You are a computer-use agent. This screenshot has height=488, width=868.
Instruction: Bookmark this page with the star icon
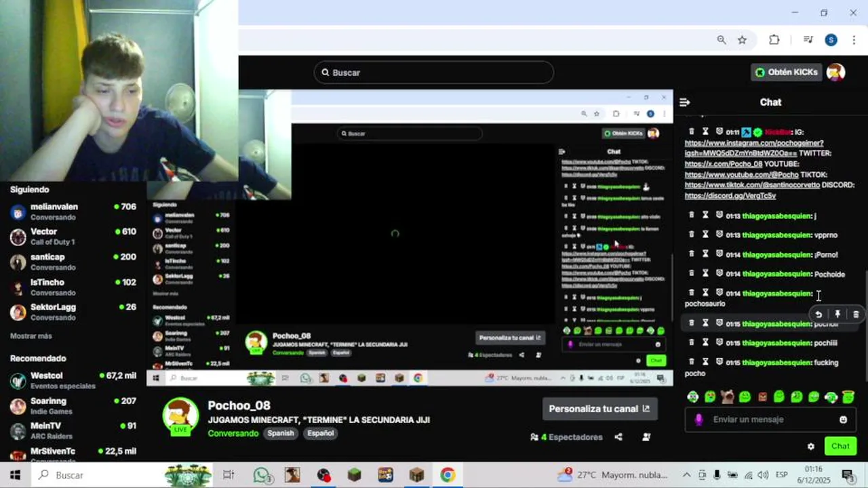(x=742, y=40)
